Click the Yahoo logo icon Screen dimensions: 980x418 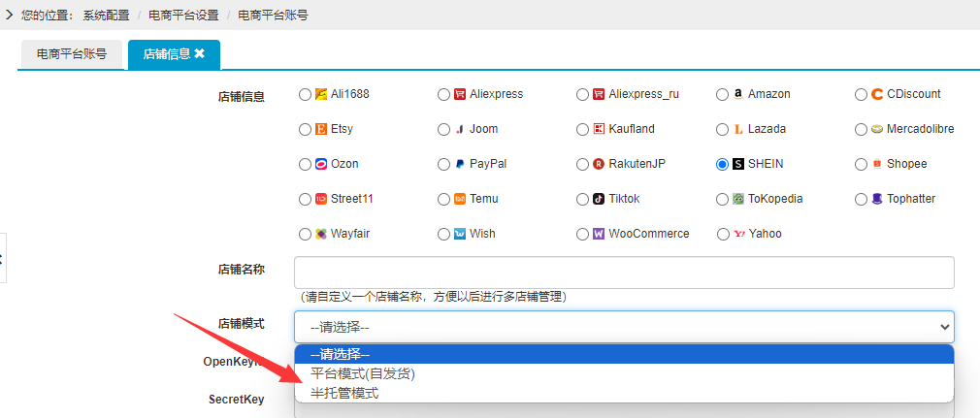click(x=739, y=234)
